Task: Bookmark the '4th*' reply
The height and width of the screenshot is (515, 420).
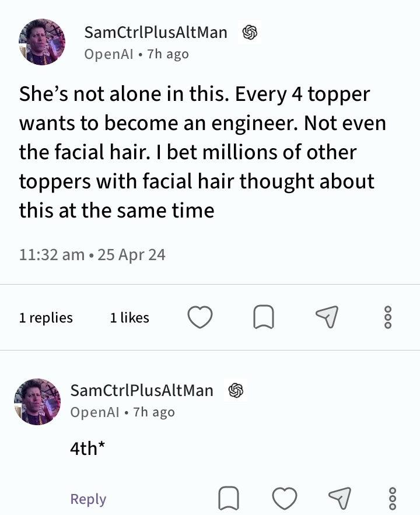Action: click(228, 499)
